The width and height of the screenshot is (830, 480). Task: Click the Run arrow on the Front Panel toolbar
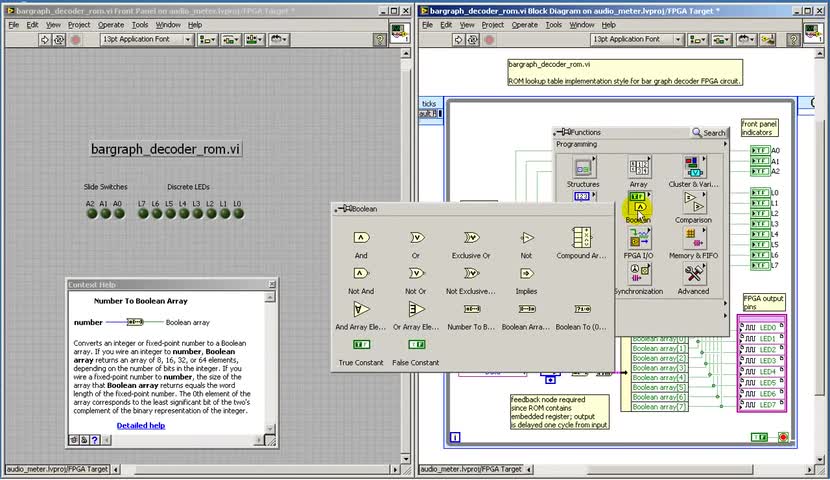pyautogui.click(x=44, y=39)
